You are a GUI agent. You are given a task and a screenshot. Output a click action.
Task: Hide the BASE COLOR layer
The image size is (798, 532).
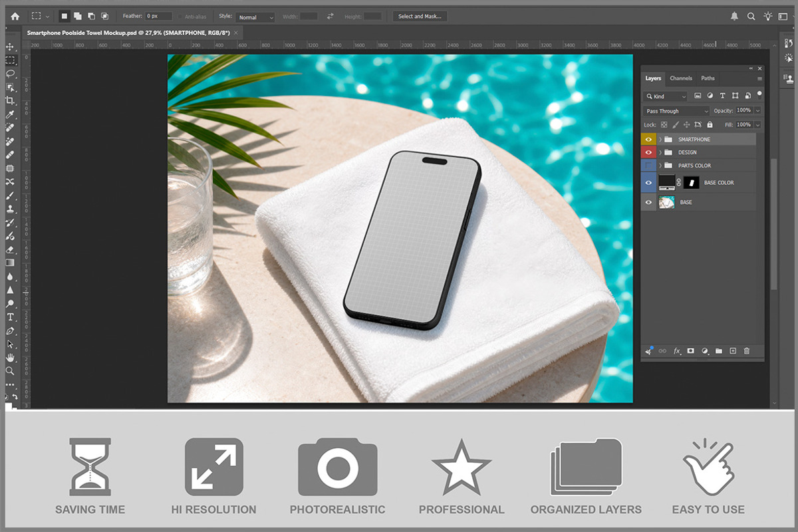[648, 183]
